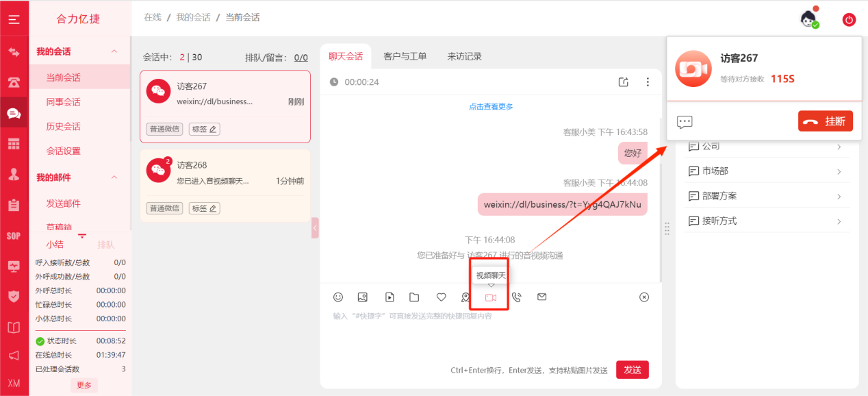The image size is (868, 396).
Task: Open the book knowledge base sidebar icon
Action: click(x=14, y=327)
